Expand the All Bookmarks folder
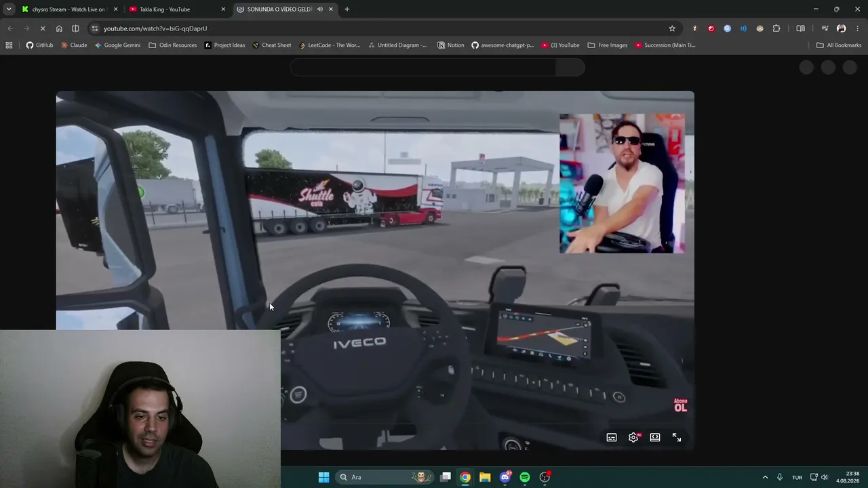Image resolution: width=868 pixels, height=488 pixels. pyautogui.click(x=839, y=45)
